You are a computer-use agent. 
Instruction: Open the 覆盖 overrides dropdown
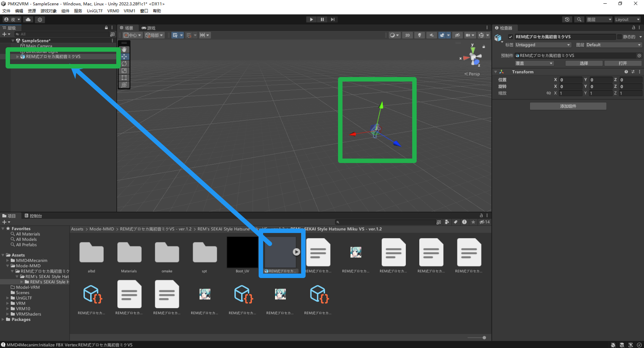534,63
